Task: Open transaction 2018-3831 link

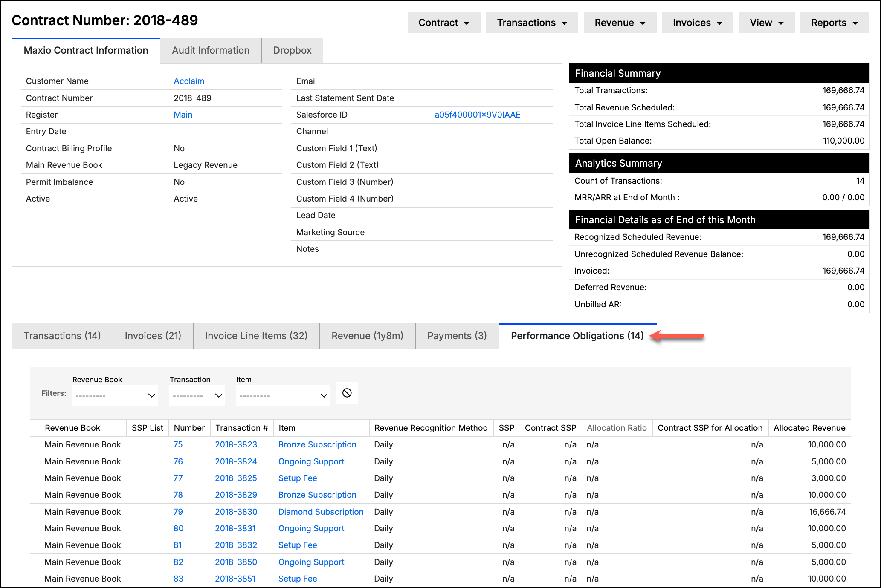Action: click(x=235, y=528)
